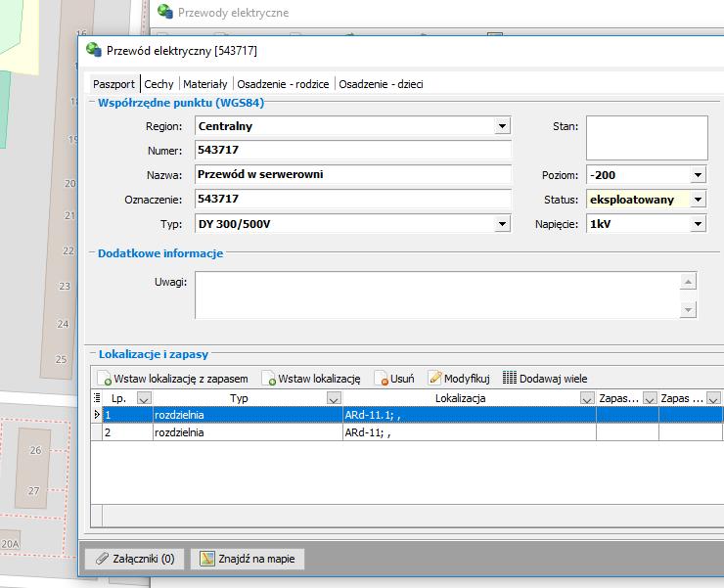Click the Lokalizacja column header
The width and height of the screenshot is (724, 588).
coord(461,398)
